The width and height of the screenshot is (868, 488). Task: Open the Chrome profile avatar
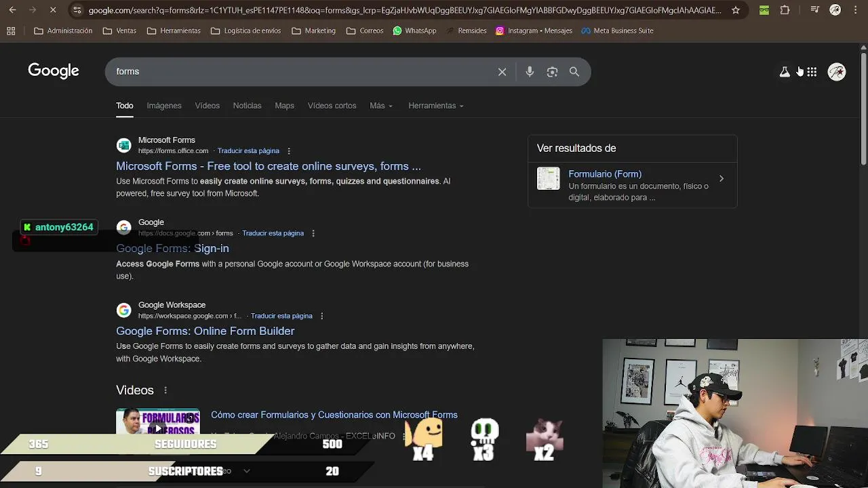coord(835,10)
